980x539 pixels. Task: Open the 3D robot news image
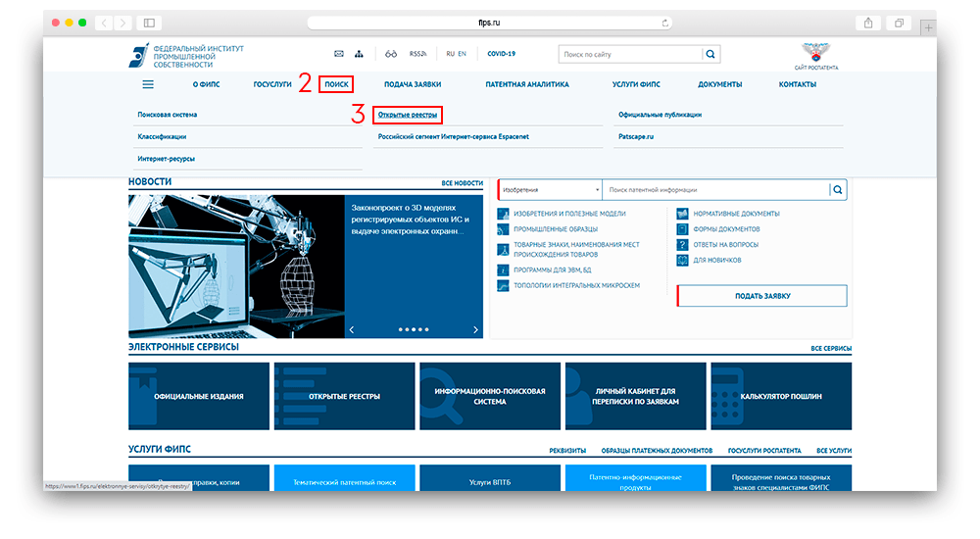236,267
